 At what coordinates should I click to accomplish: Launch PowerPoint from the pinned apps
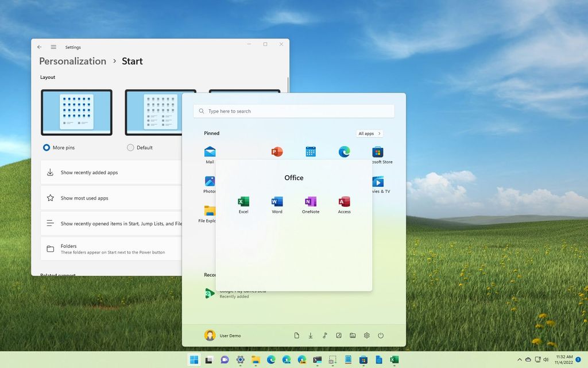click(x=277, y=151)
